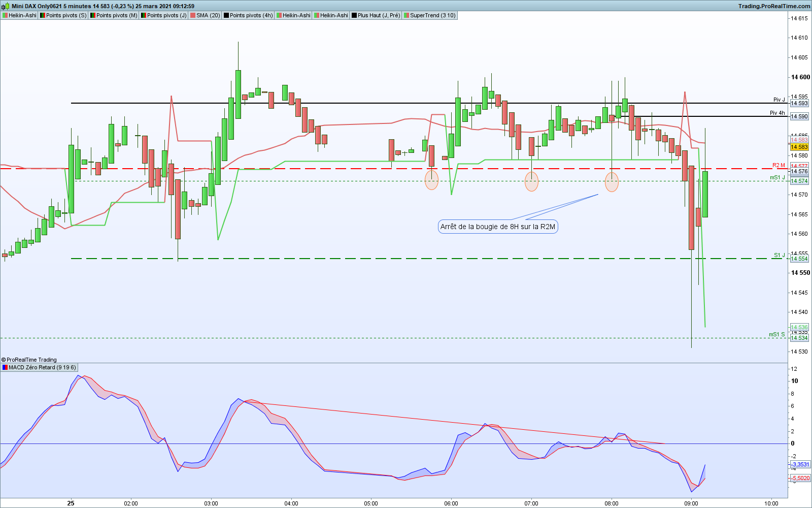812x508 pixels.
Task: Click Heikin-Ashi label left of Plus Haut
Action: click(x=331, y=15)
